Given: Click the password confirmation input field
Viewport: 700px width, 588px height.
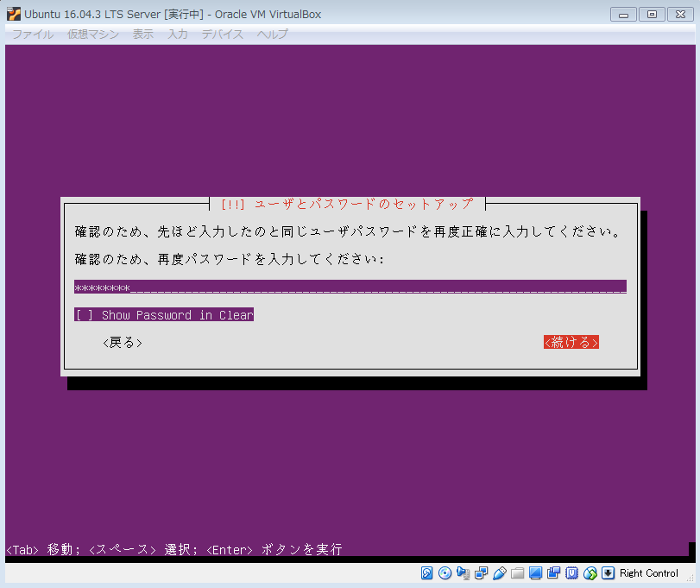Looking at the screenshot, I should click(350, 288).
